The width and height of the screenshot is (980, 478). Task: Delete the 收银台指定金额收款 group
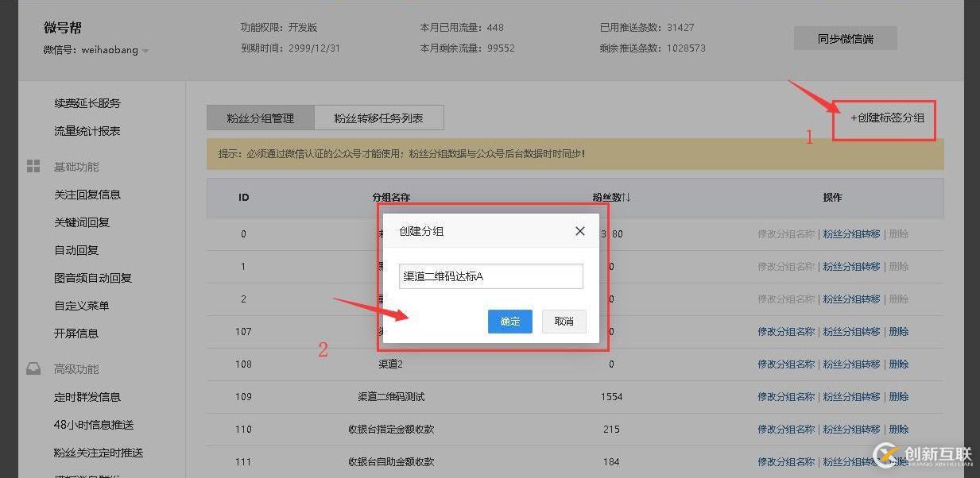tap(898, 429)
